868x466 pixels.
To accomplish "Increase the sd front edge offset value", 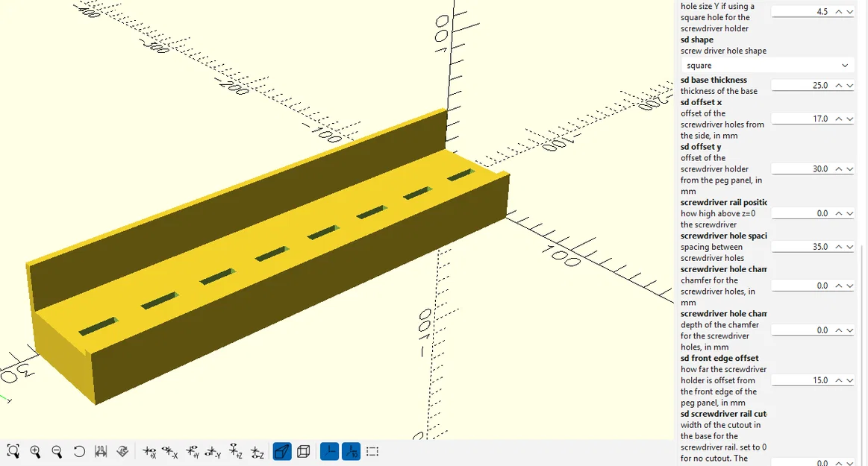I will pyautogui.click(x=839, y=380).
